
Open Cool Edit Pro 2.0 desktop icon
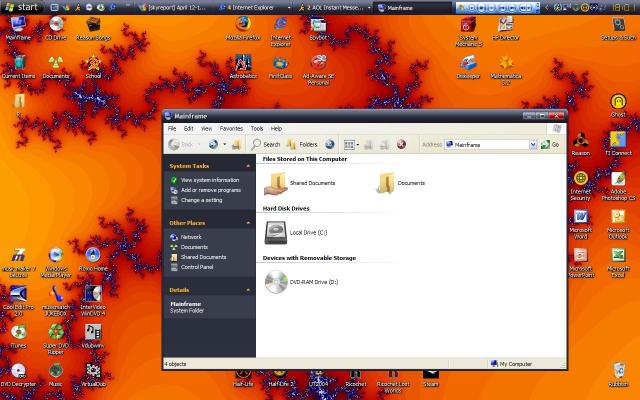[x=18, y=301]
